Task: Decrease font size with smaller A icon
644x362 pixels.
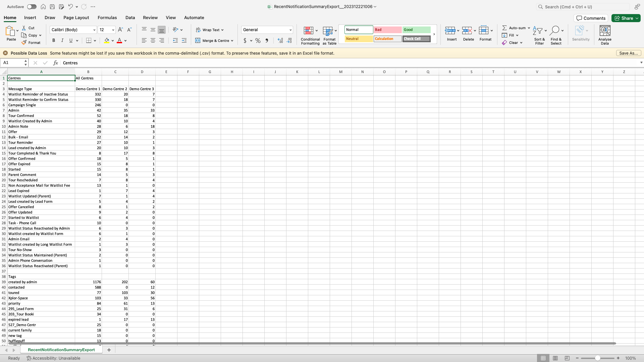Action: [129, 30]
